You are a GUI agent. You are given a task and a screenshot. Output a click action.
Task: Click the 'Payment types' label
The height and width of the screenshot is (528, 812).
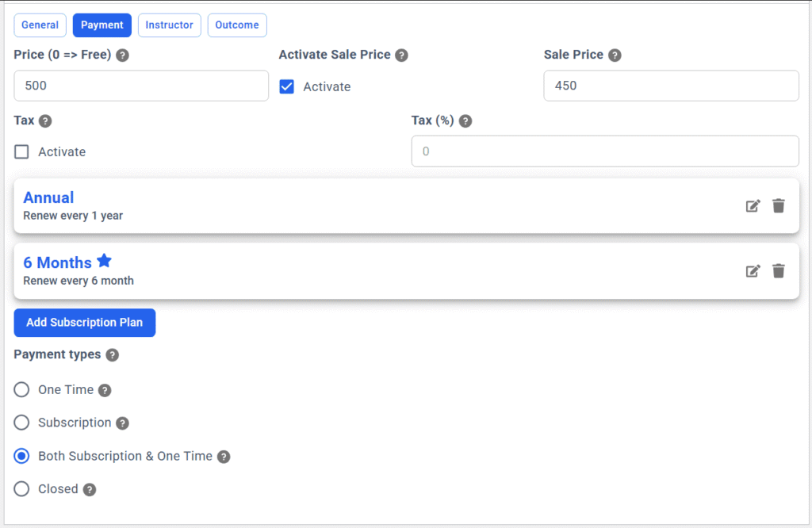pyautogui.click(x=57, y=354)
